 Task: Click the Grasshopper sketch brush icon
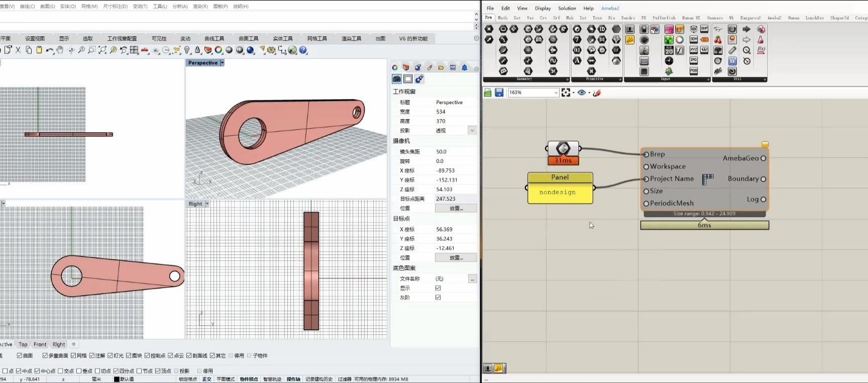click(x=597, y=92)
